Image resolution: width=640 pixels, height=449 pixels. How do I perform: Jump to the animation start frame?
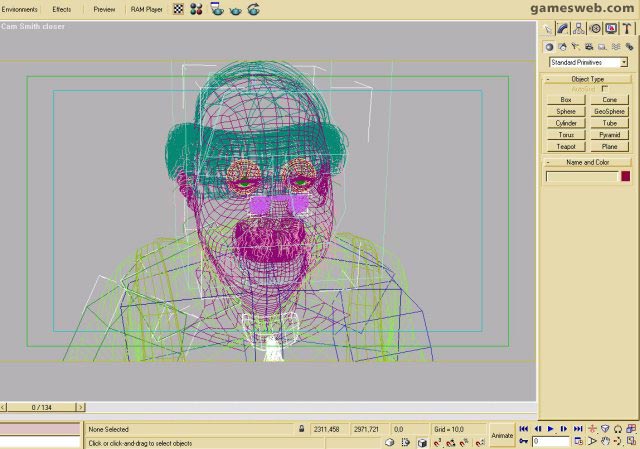523,429
